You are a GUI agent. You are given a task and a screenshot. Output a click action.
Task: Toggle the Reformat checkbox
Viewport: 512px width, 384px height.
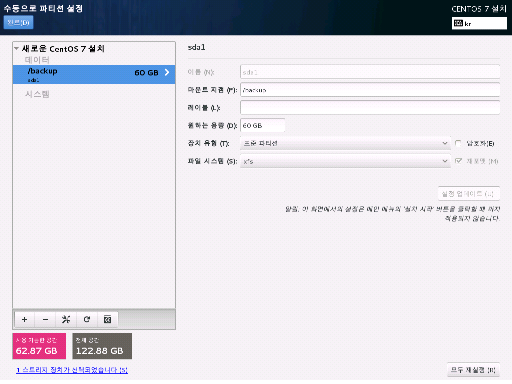(x=458, y=161)
